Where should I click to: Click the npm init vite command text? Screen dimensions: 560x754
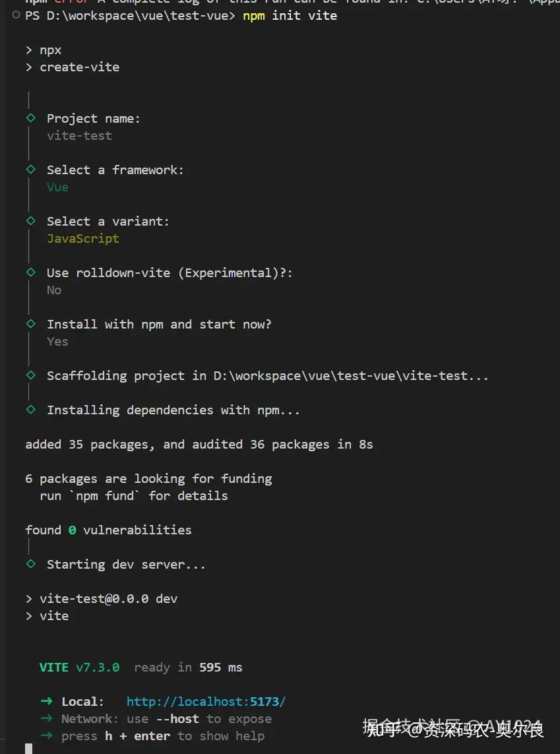tap(290, 15)
